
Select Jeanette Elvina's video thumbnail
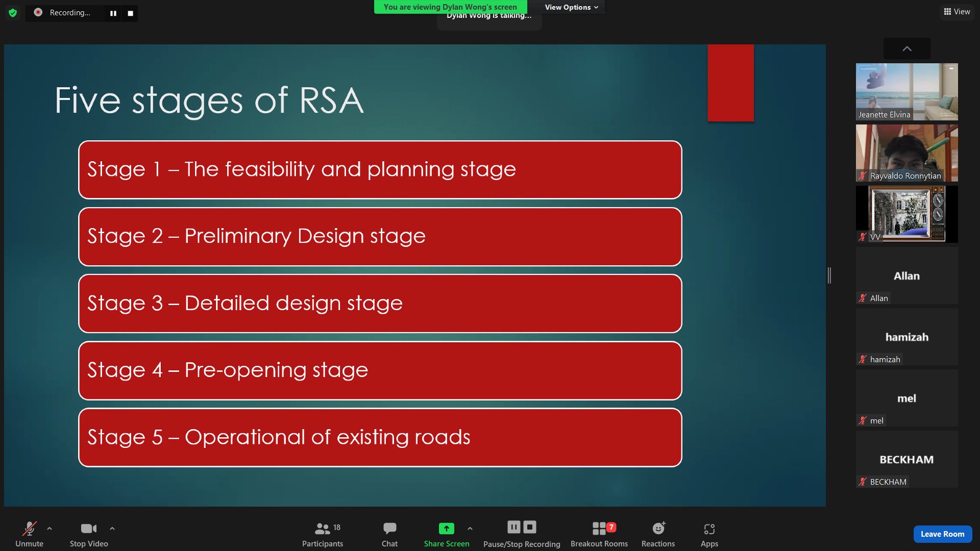(907, 92)
